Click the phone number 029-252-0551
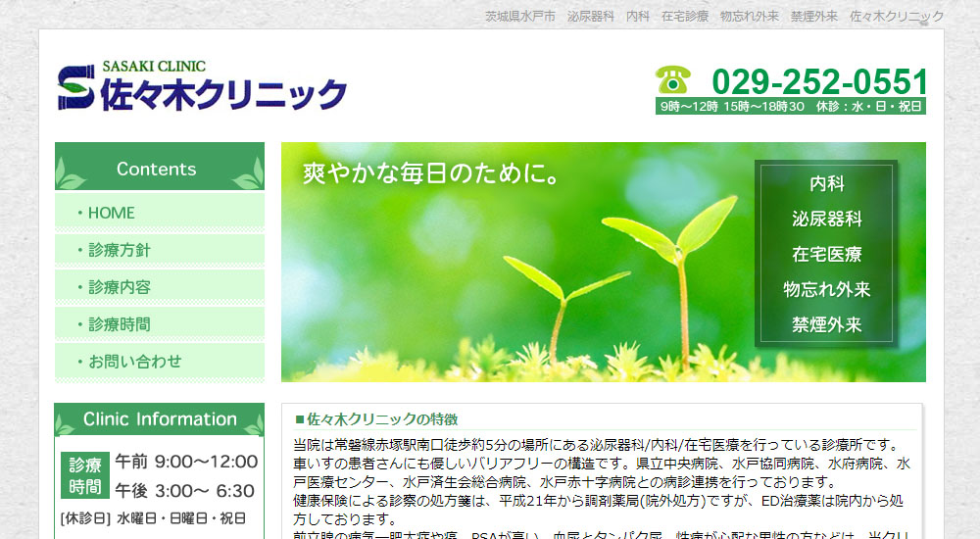 click(x=819, y=81)
